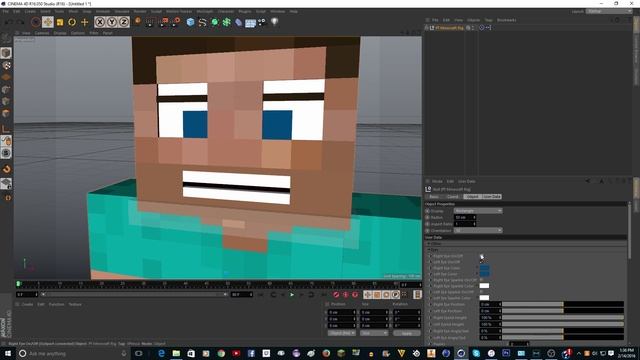Select the Rotate tool
Viewport: 640px width, 360px height.
(x=72, y=22)
